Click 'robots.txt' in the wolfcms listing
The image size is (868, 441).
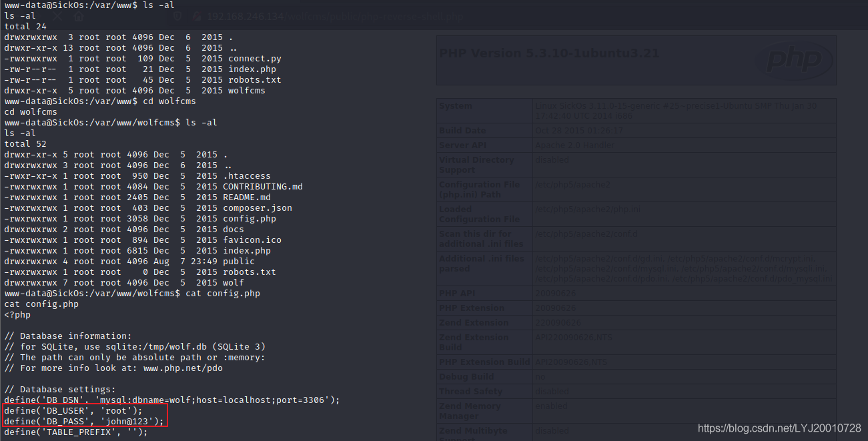[x=250, y=272]
